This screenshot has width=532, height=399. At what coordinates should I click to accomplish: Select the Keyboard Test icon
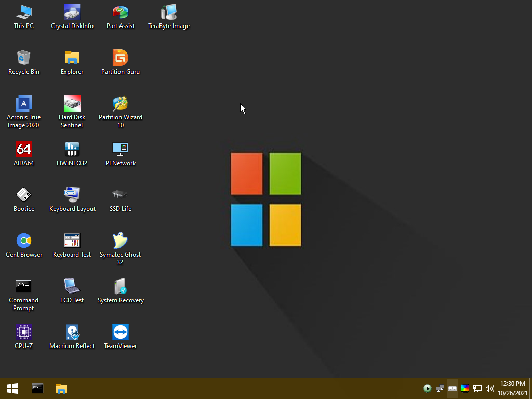click(x=72, y=245)
